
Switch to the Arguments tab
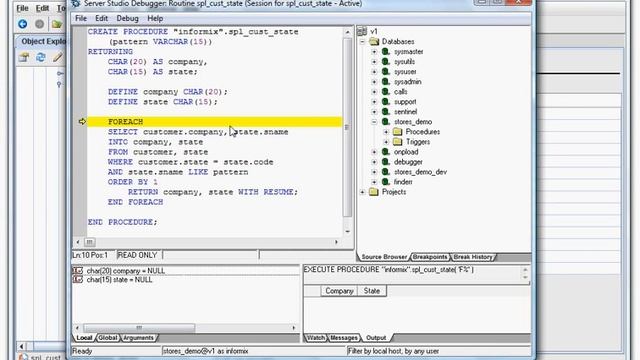(x=138, y=338)
